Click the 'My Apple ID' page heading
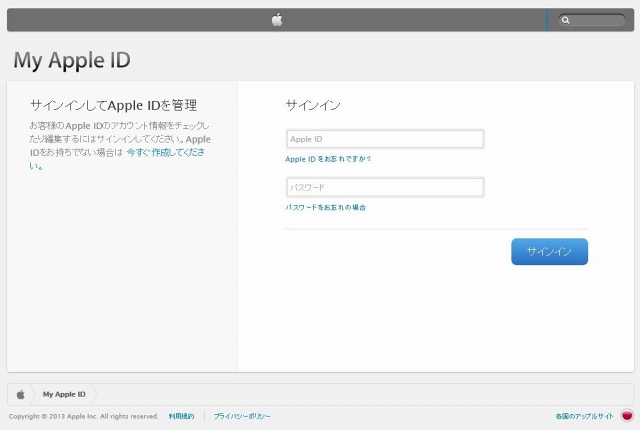 tap(72, 60)
